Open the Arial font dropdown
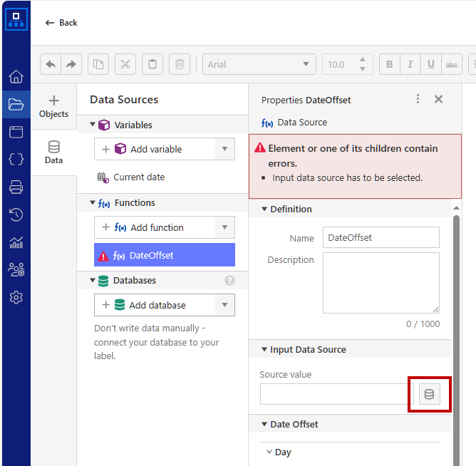Image resolution: width=476 pixels, height=466 pixels. [x=259, y=64]
